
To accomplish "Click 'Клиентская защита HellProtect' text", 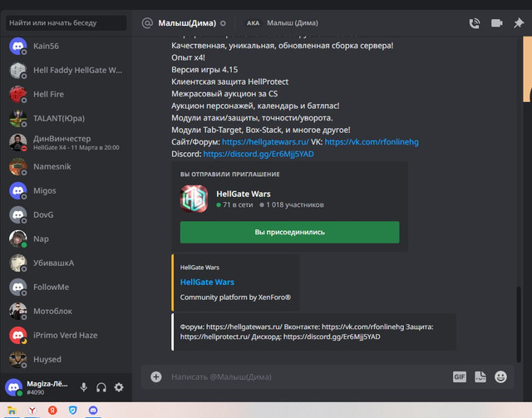I will (229, 81).
